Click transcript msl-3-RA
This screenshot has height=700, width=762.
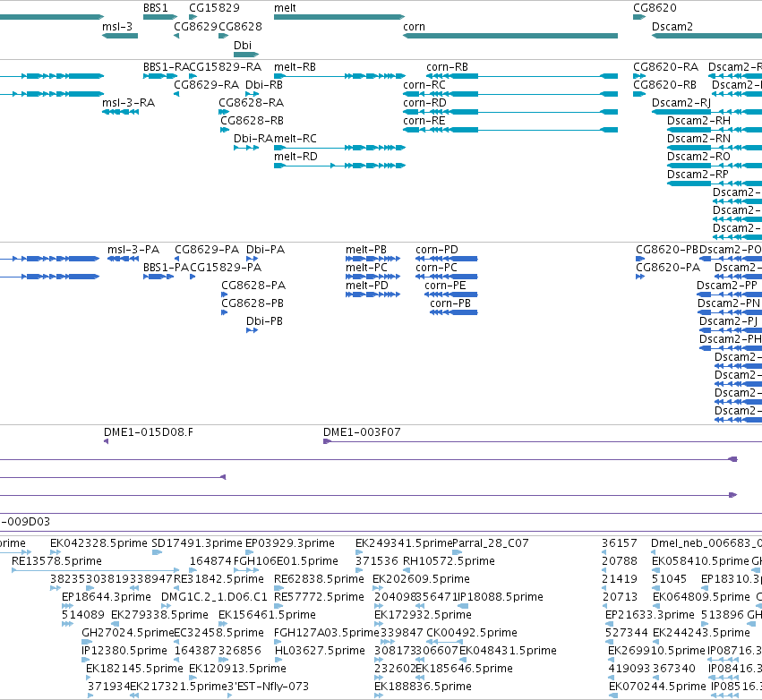(120, 112)
